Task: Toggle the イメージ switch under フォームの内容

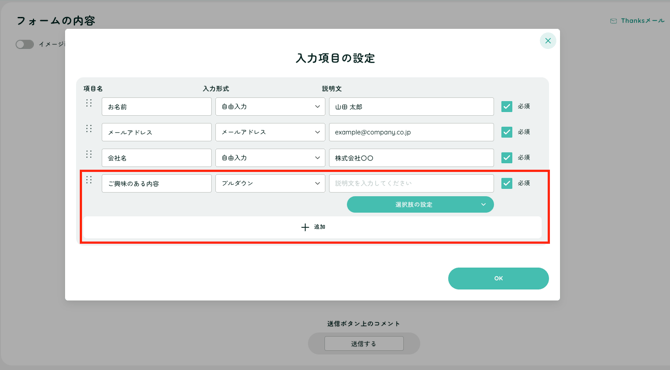Action: click(24, 44)
